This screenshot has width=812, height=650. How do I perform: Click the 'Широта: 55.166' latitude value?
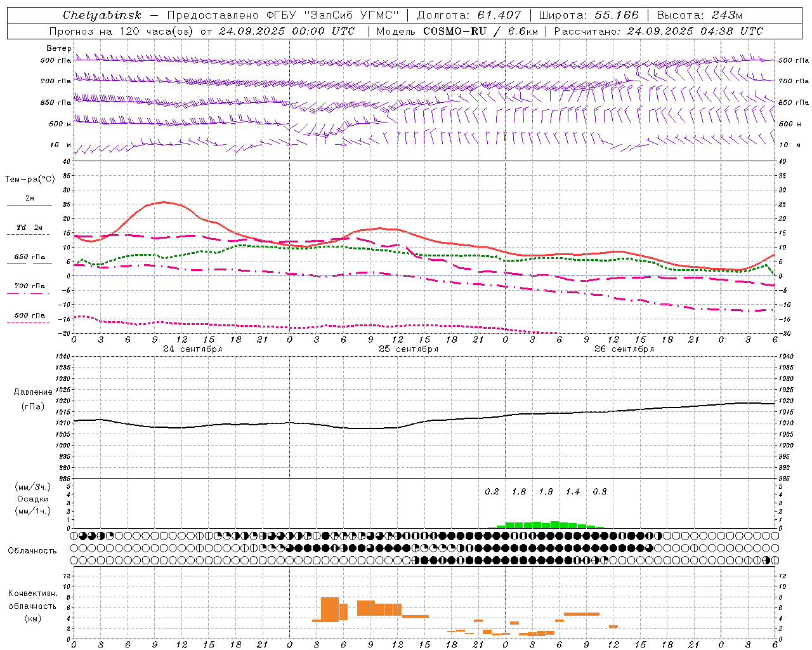pos(589,15)
